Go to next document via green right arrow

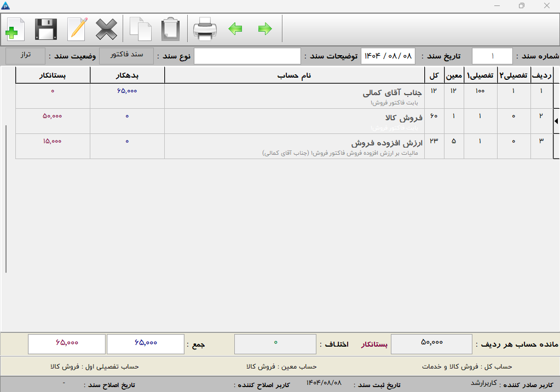(265, 28)
